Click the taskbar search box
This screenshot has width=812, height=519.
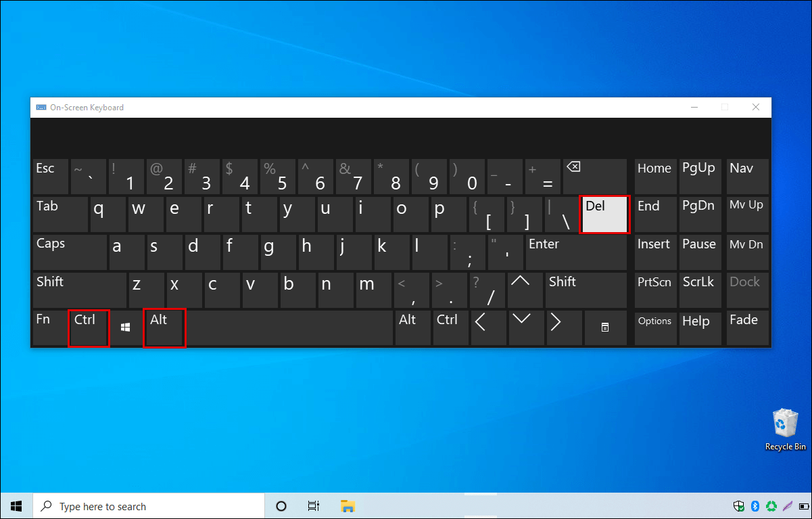[x=149, y=505]
